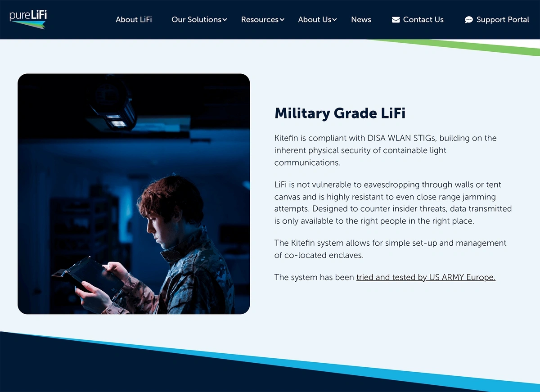
Task: Click the paragraph starting 'Kitefin is compliant'
Action: pos(386,150)
